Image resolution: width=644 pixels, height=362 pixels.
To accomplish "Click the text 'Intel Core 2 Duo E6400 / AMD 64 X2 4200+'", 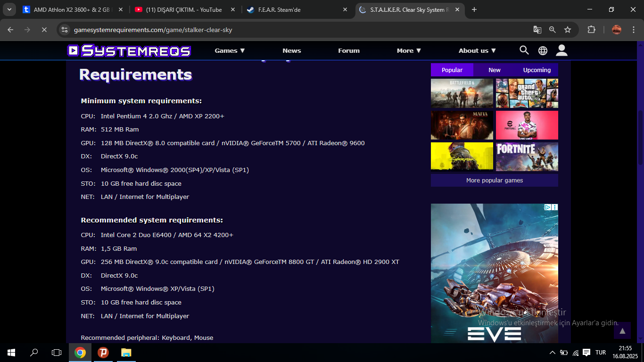I will pos(167,235).
